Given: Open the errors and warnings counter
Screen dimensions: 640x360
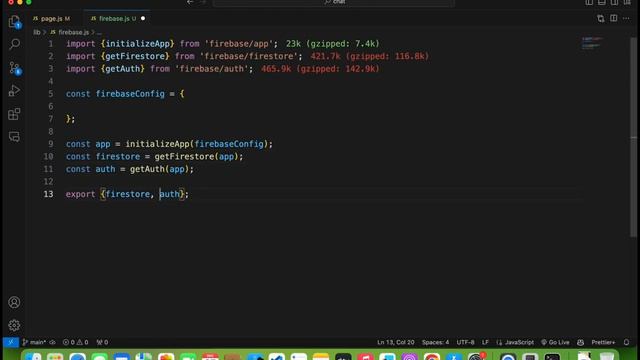Looking at the screenshot, I should tap(76, 342).
